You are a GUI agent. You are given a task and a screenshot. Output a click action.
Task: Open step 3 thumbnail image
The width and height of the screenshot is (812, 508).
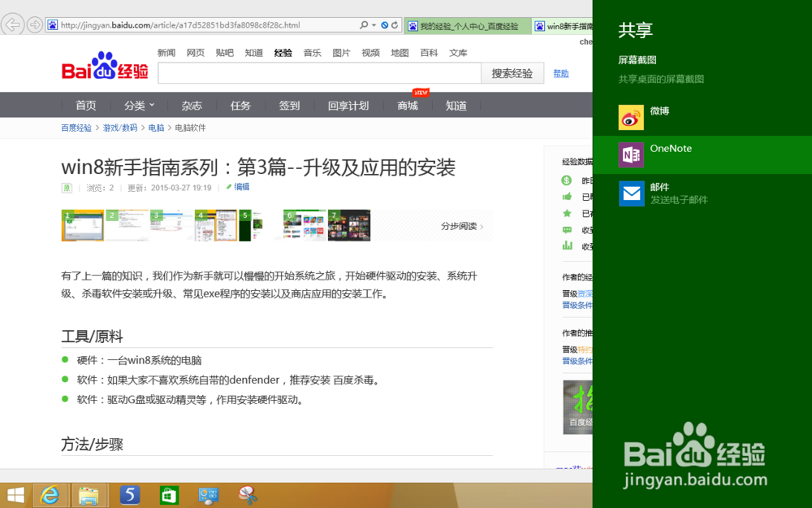click(171, 225)
